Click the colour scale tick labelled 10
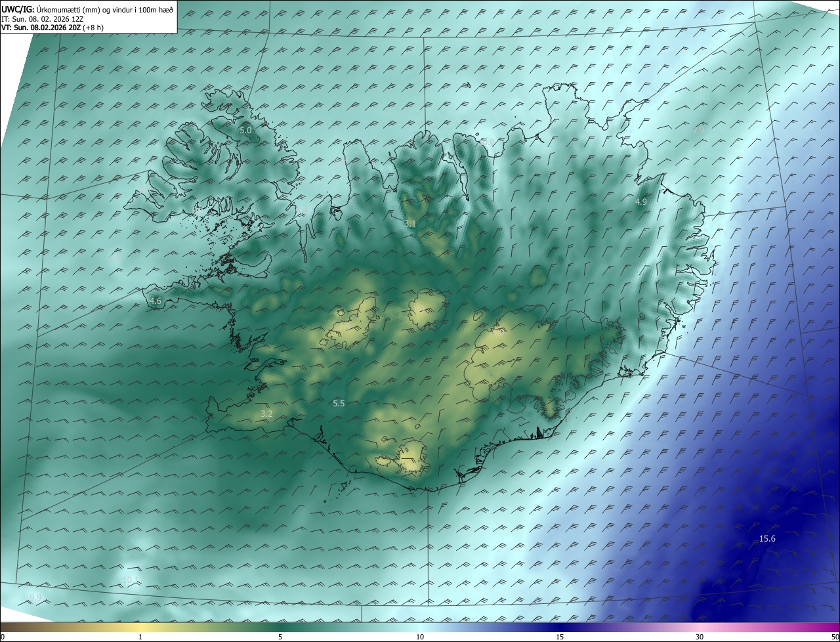840x642 pixels. tap(420, 637)
